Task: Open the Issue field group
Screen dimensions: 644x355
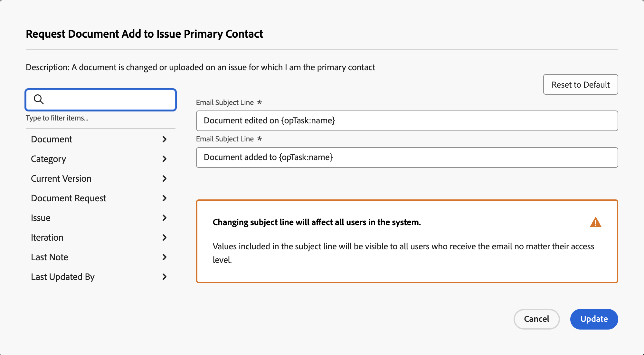Action: pos(41,218)
